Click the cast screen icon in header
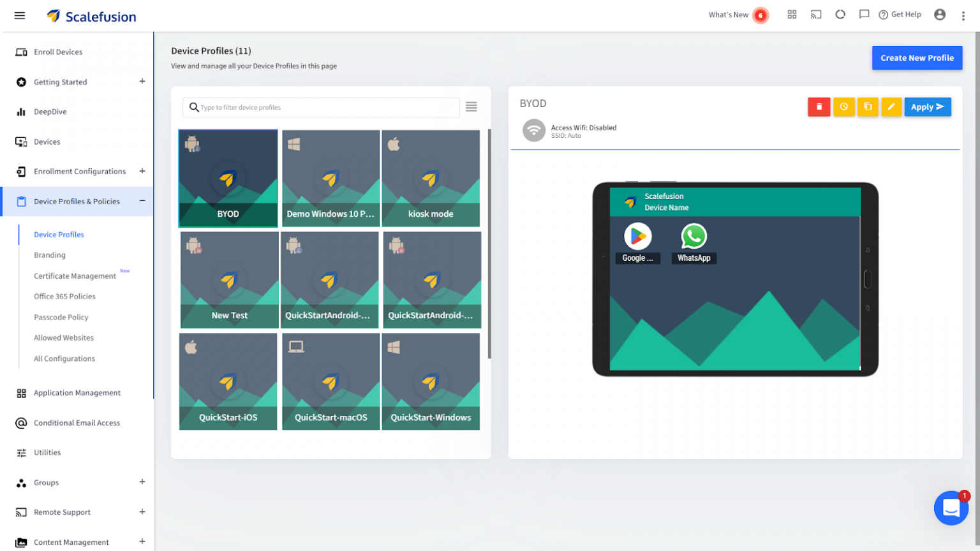 816,15
